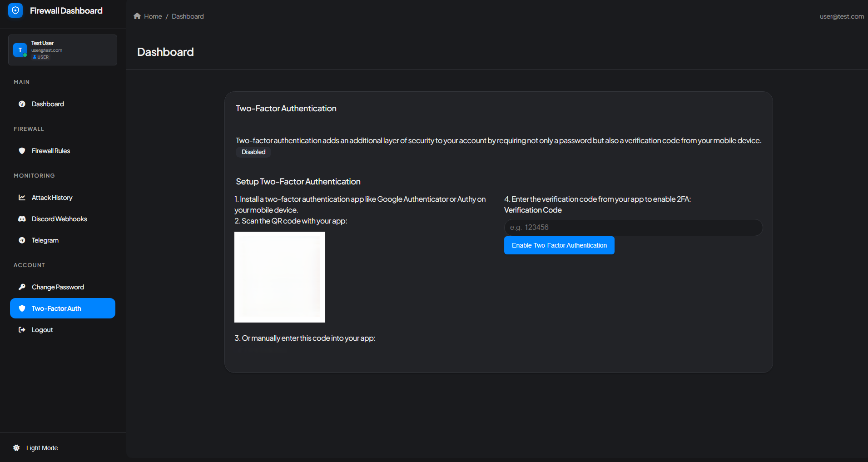Click the Attack History chart icon
The width and height of the screenshot is (868, 462).
[x=22, y=198]
